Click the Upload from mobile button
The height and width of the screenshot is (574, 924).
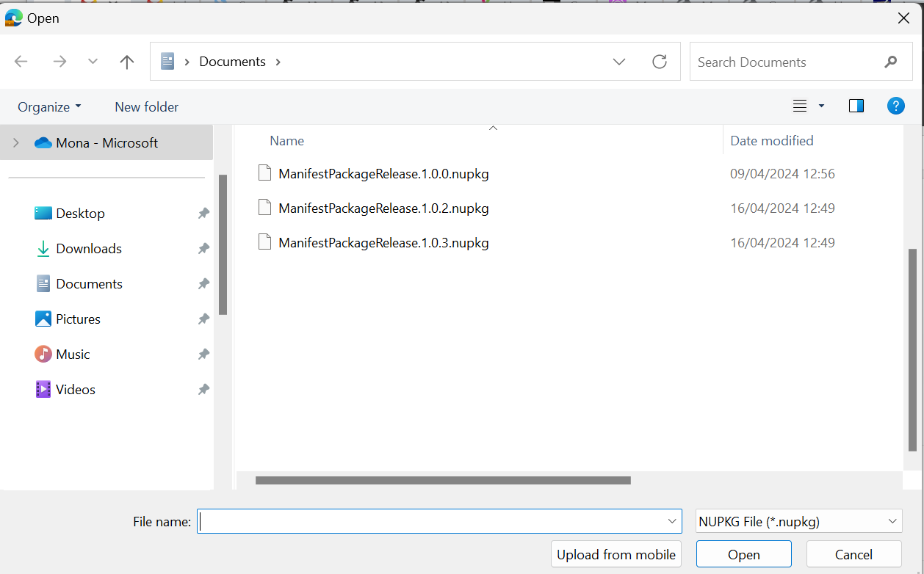pyautogui.click(x=616, y=554)
